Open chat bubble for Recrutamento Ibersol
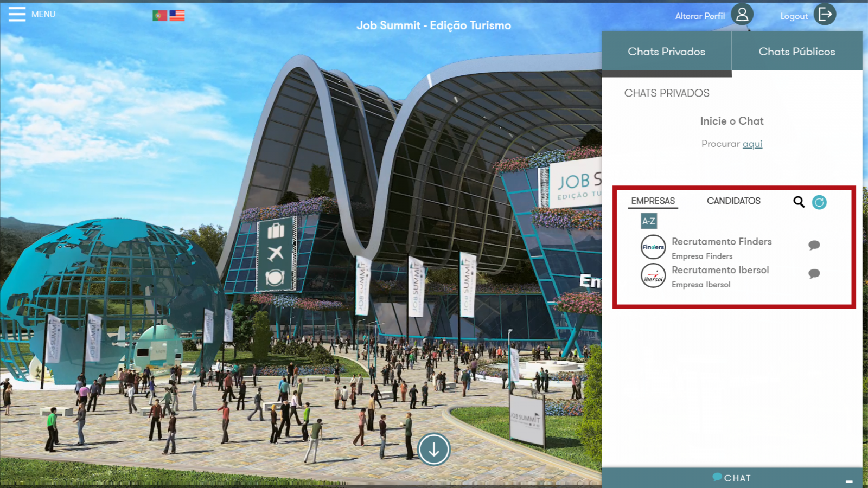 (x=814, y=274)
